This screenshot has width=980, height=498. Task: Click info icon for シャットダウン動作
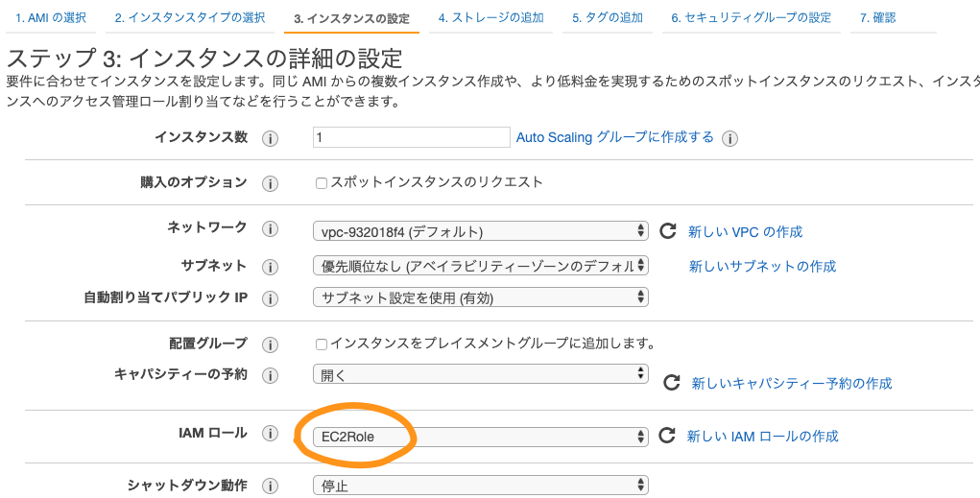(270, 486)
